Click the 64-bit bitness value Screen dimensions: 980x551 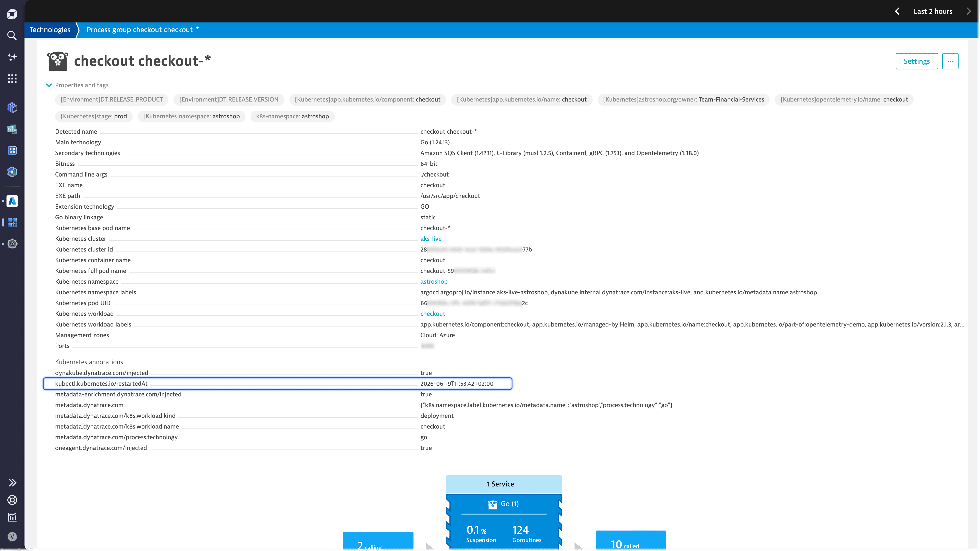tap(429, 164)
